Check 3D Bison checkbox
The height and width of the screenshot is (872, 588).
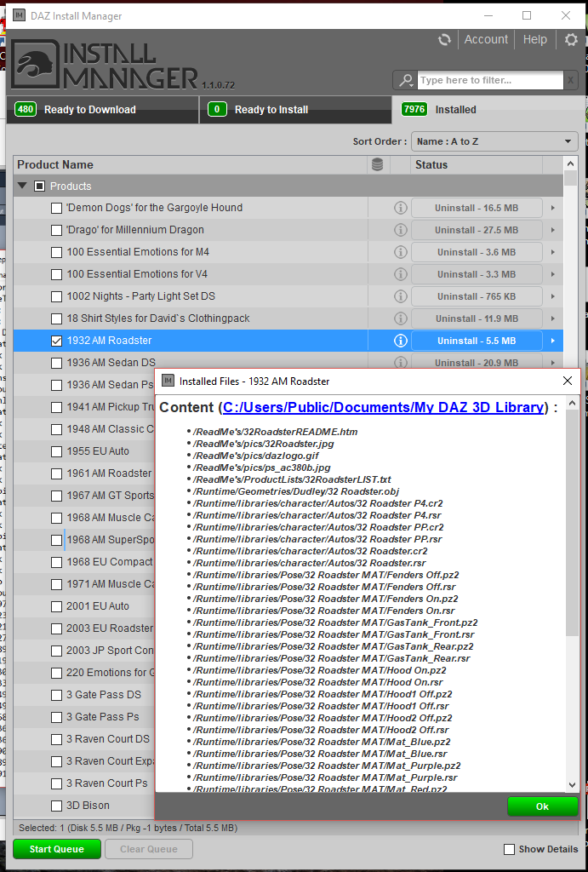(56, 806)
